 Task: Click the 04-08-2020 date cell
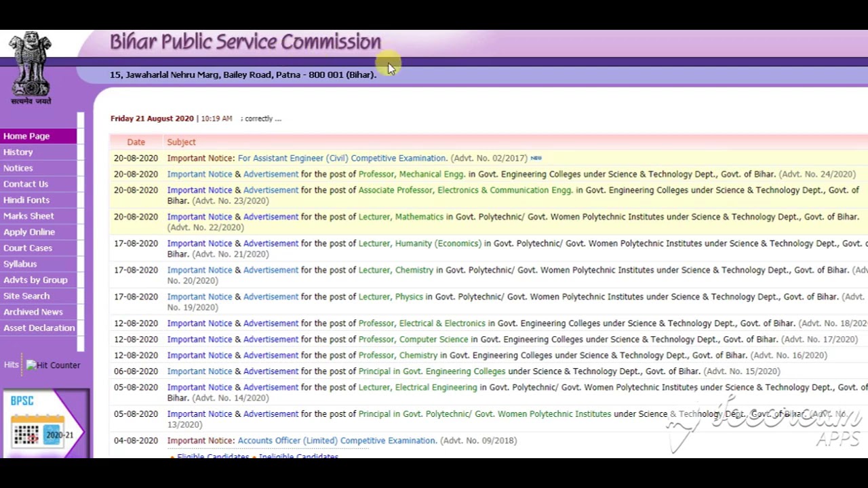[136, 441]
